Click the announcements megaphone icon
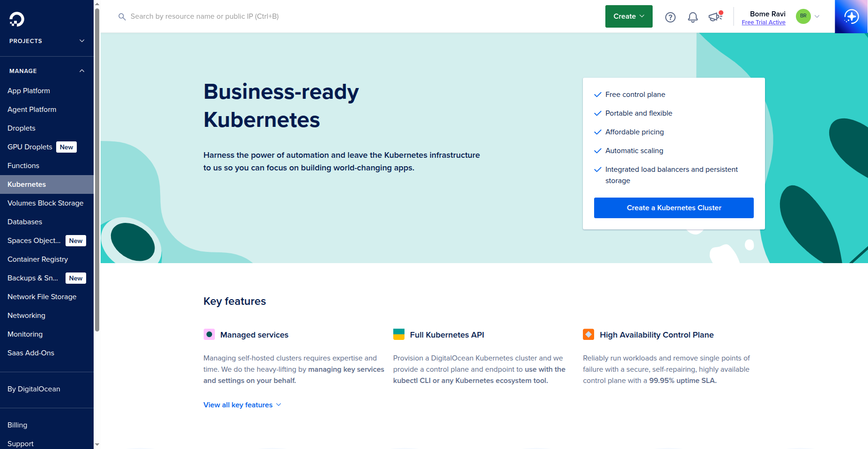This screenshot has width=868, height=449. (x=714, y=16)
